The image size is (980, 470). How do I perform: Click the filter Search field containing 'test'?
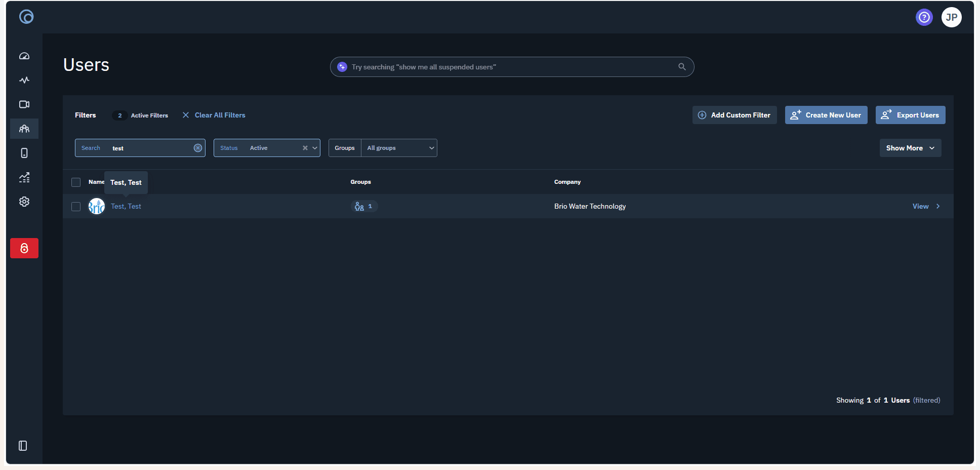pyautogui.click(x=140, y=148)
